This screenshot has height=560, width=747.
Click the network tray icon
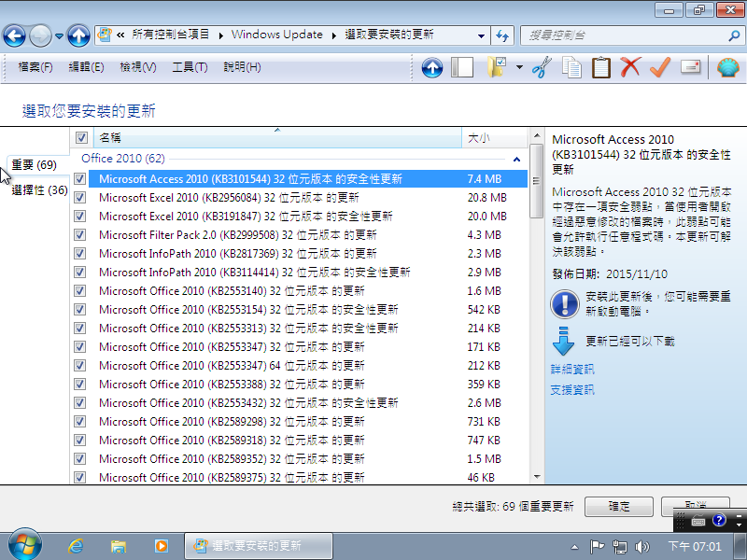point(619,547)
